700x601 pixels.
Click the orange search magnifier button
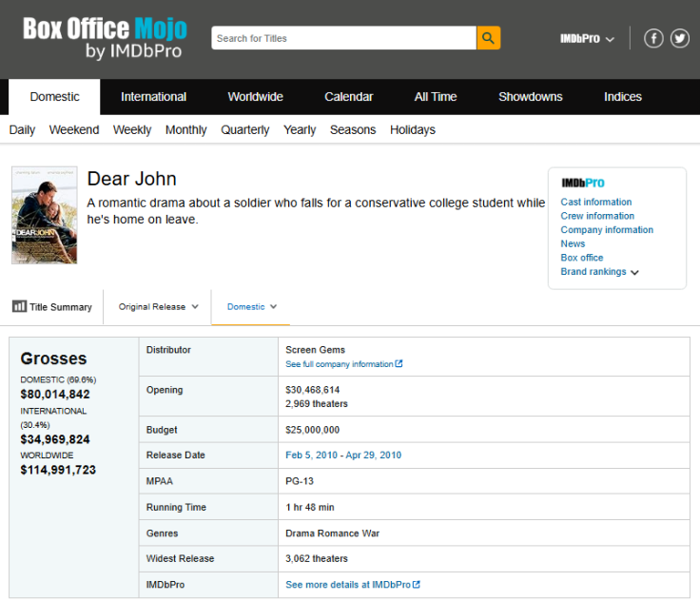[488, 38]
